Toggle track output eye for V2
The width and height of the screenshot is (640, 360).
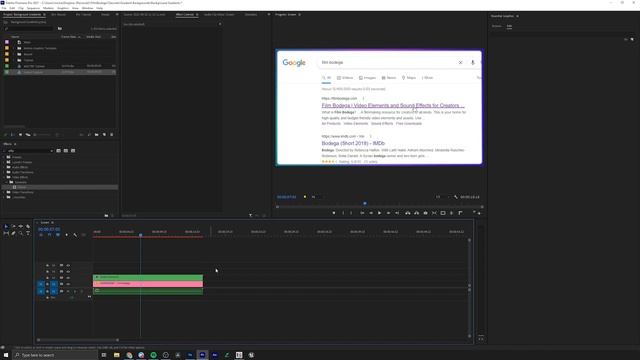click(x=68, y=278)
